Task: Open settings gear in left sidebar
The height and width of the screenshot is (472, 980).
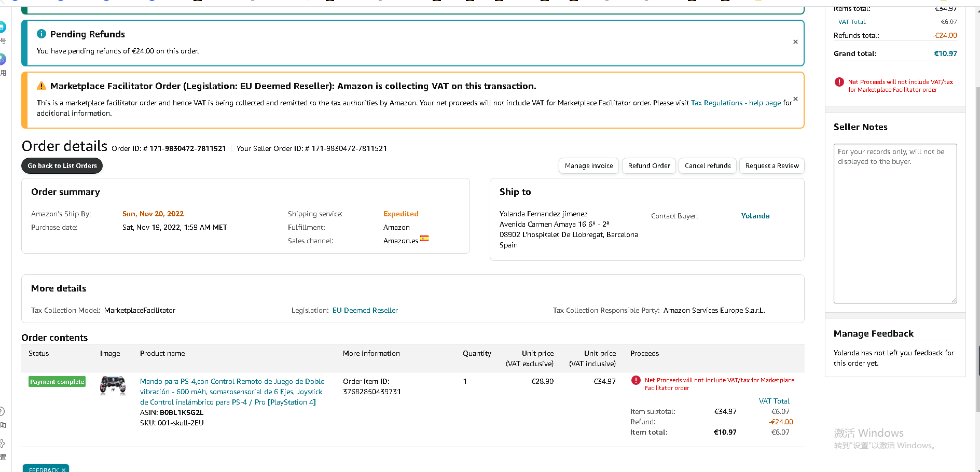Action: (x=2, y=443)
